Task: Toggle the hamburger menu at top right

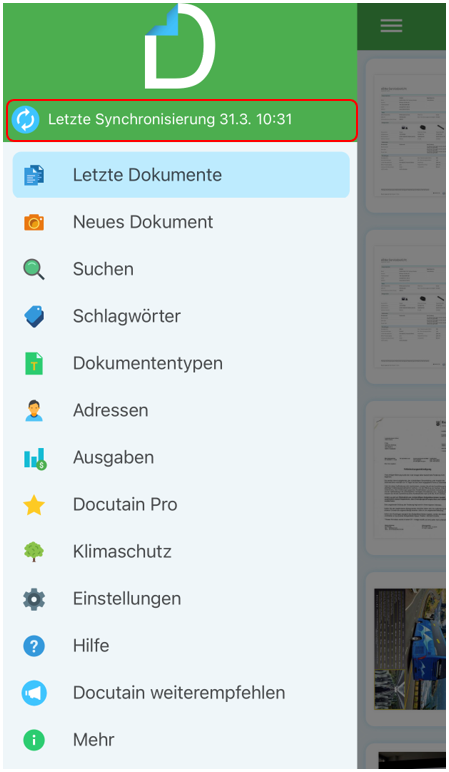Action: click(x=391, y=26)
